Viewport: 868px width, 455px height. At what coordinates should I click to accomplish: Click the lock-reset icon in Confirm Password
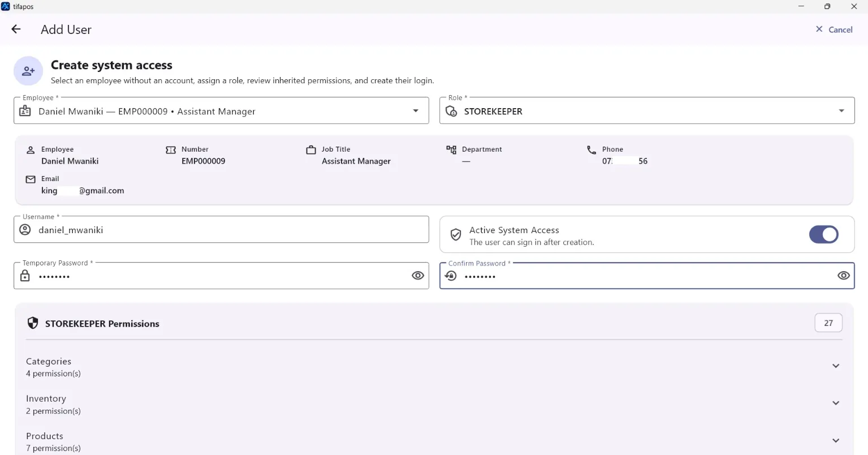(x=451, y=276)
